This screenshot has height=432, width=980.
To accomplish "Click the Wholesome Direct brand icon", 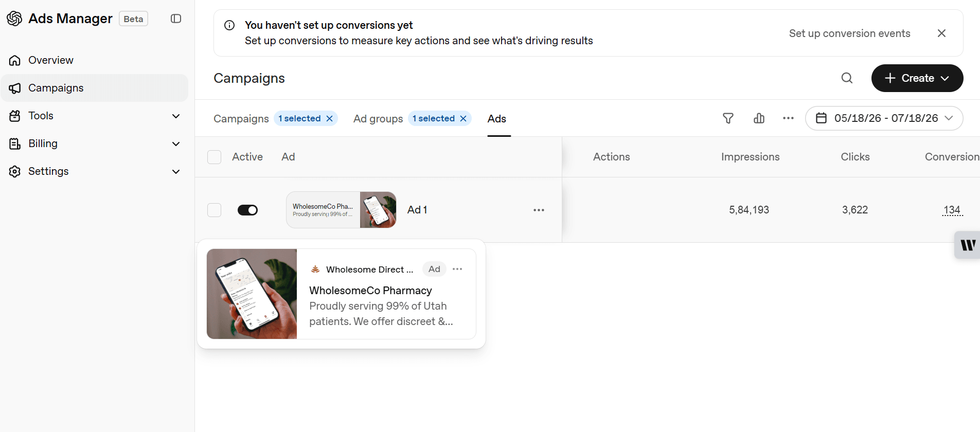I will [315, 269].
